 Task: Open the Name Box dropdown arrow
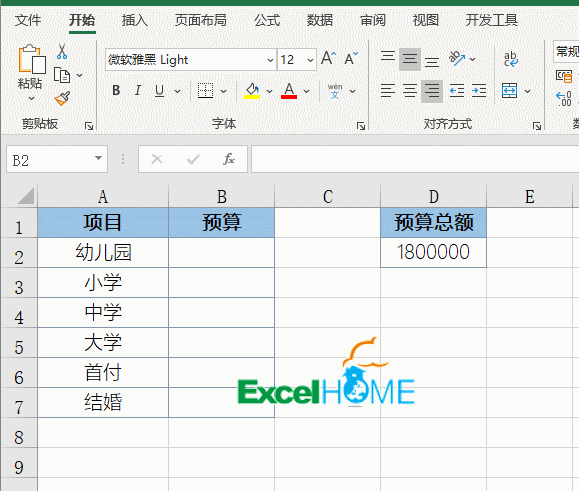tap(98, 158)
